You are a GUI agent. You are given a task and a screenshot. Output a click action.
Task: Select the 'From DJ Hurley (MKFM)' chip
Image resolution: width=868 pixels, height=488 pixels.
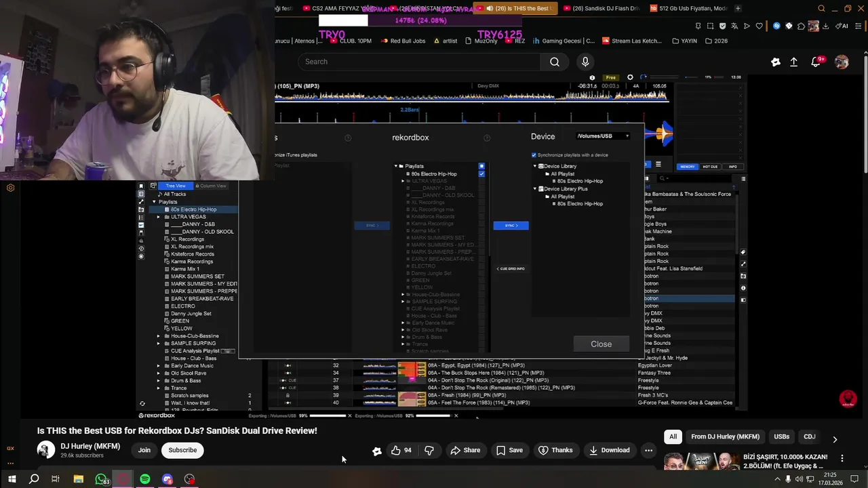[x=725, y=437]
